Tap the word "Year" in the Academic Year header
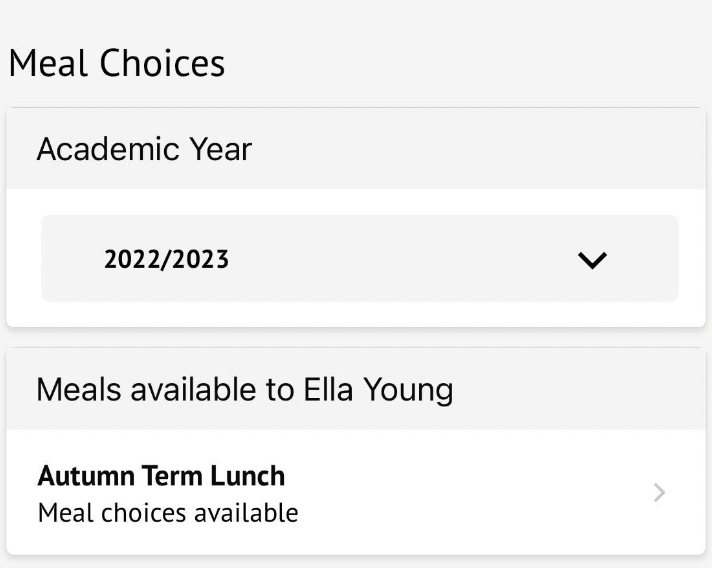This screenshot has height=568, width=712. [x=220, y=149]
